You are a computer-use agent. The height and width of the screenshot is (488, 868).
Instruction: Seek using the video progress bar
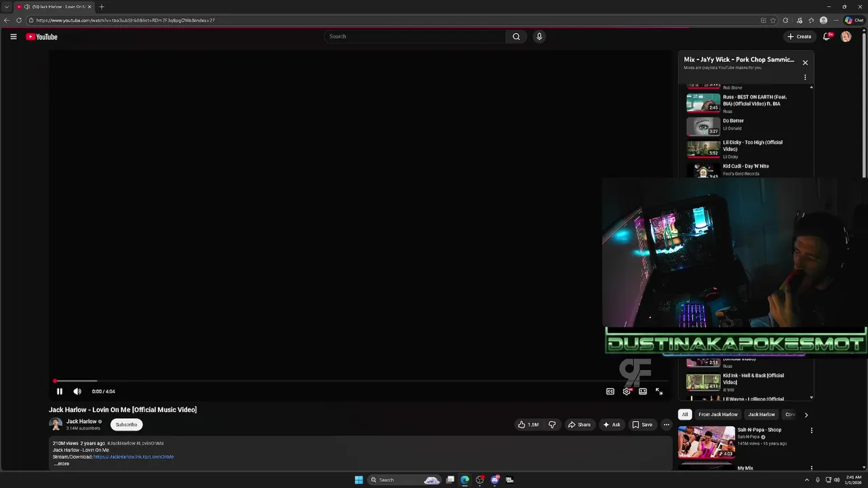point(359,381)
